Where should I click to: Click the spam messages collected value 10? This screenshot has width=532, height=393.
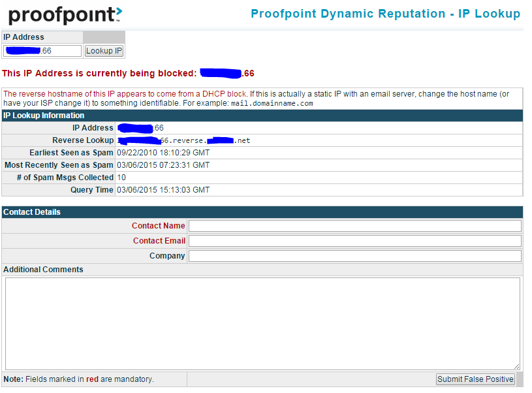coord(121,178)
